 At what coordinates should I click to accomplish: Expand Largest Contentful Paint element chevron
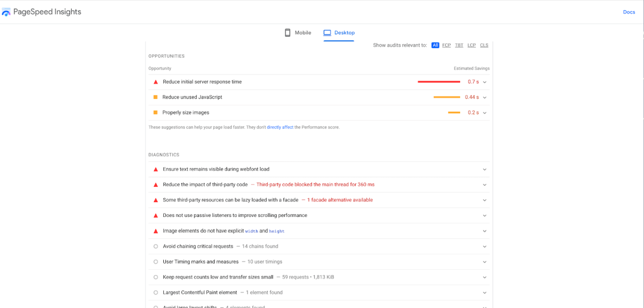pos(484,293)
